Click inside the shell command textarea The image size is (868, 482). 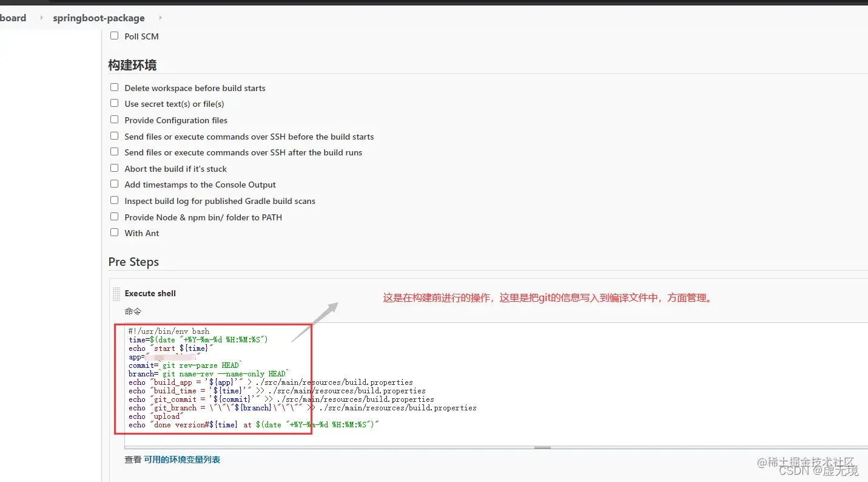496,385
